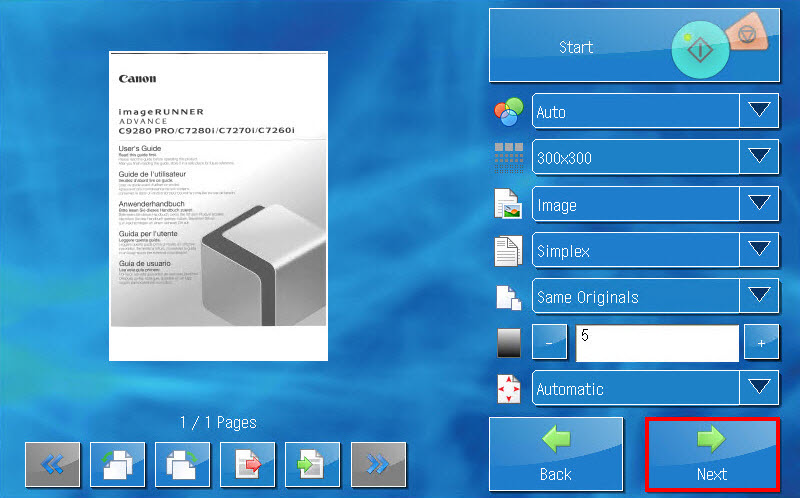Image resolution: width=800 pixels, height=498 pixels.
Task: Open the Auto color mode dropdown
Action: point(655,112)
